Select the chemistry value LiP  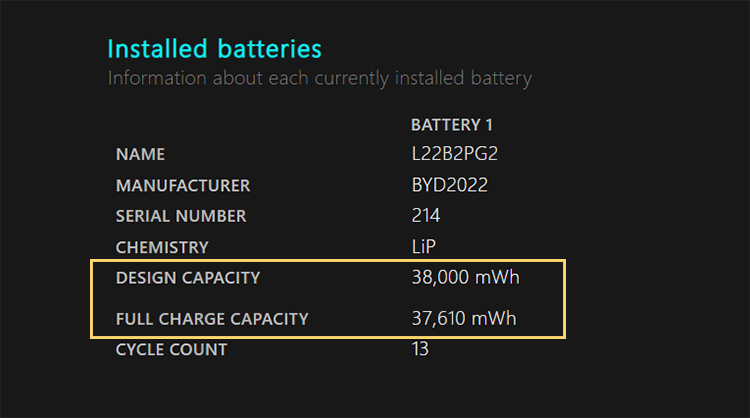(x=425, y=247)
